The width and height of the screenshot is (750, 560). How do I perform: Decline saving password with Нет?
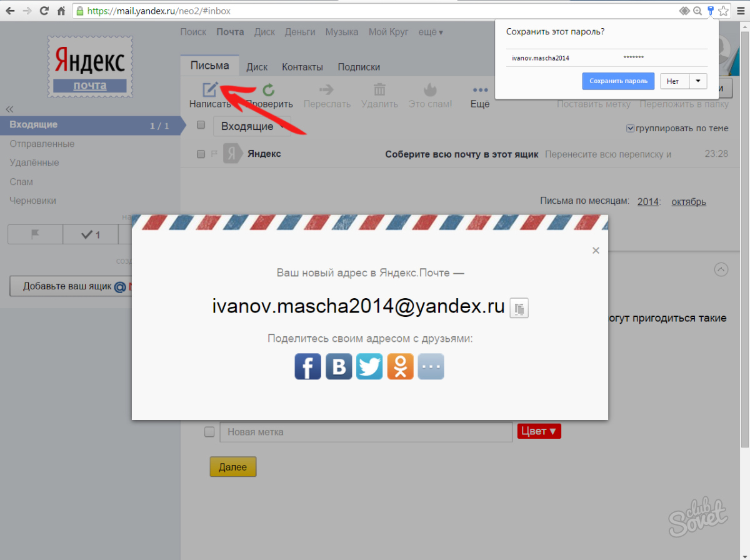point(674,81)
